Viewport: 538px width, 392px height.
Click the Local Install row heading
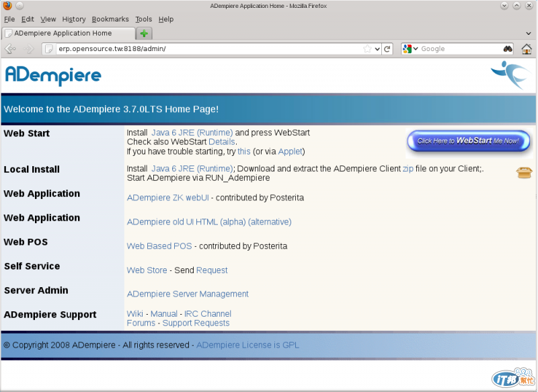coord(32,169)
